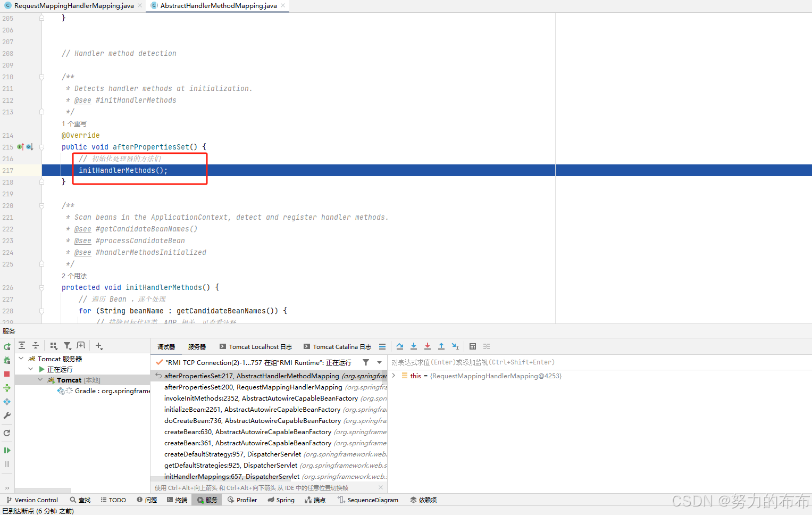This screenshot has height=515, width=812.
Task: Click the Trace Current Stream Chain icon
Action: pos(487,346)
